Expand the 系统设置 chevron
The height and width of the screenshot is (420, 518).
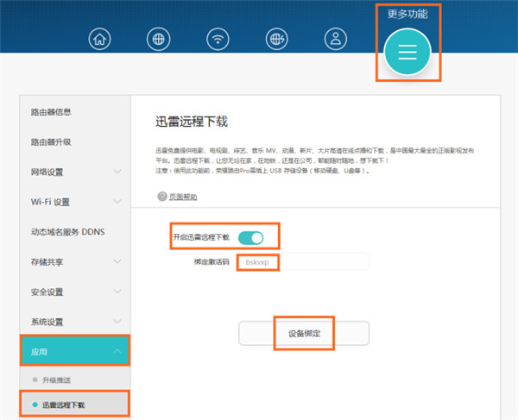[x=117, y=322]
